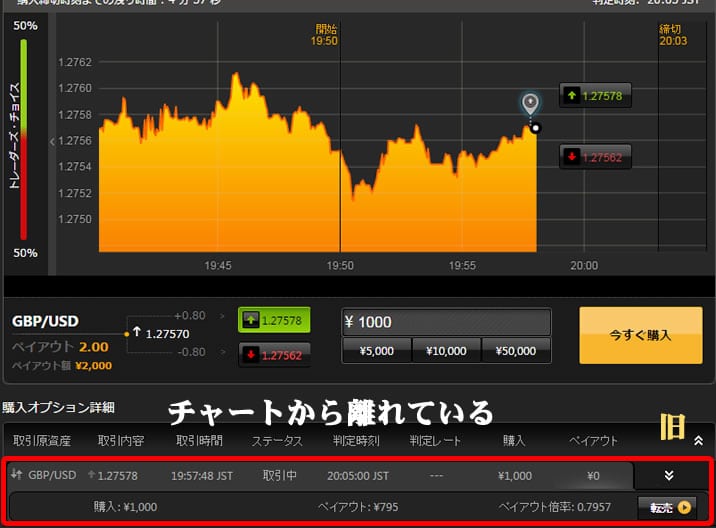
Task: Click the current rate 1.27570 with up arrow
Action: pyautogui.click(x=161, y=333)
